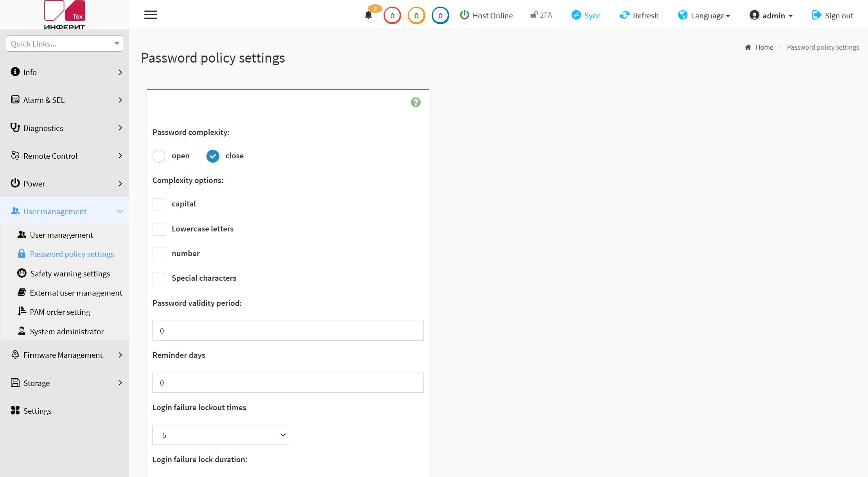The width and height of the screenshot is (868, 477).
Task: Click the Info sidebar icon
Action: (x=15, y=72)
